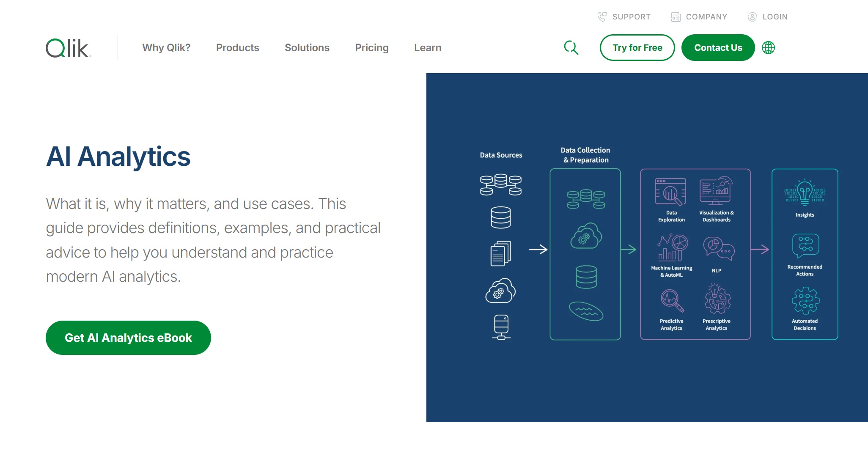Select Why Qlik? in the navigation
This screenshot has height=456, width=868.
click(166, 47)
